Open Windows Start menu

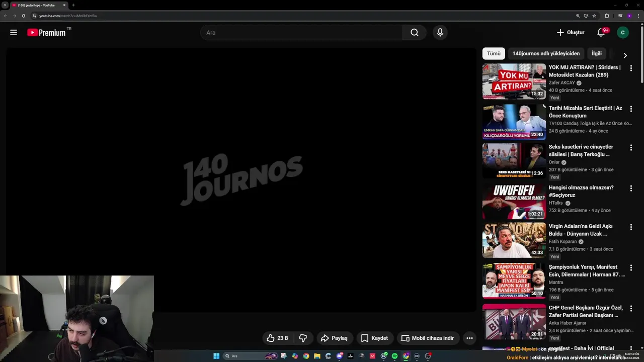[x=216, y=356]
